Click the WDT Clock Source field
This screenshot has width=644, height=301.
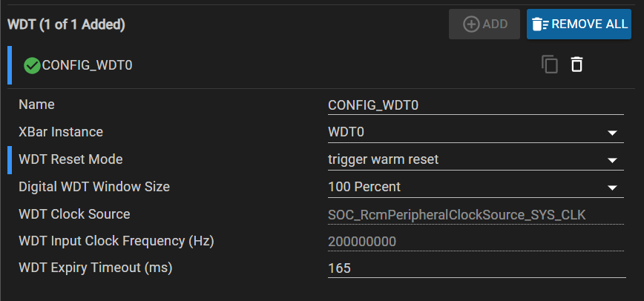(476, 214)
